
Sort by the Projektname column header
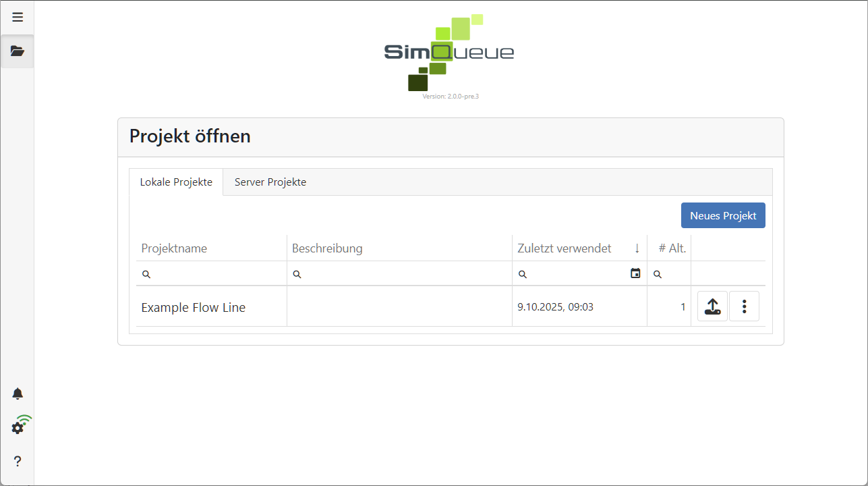click(174, 248)
